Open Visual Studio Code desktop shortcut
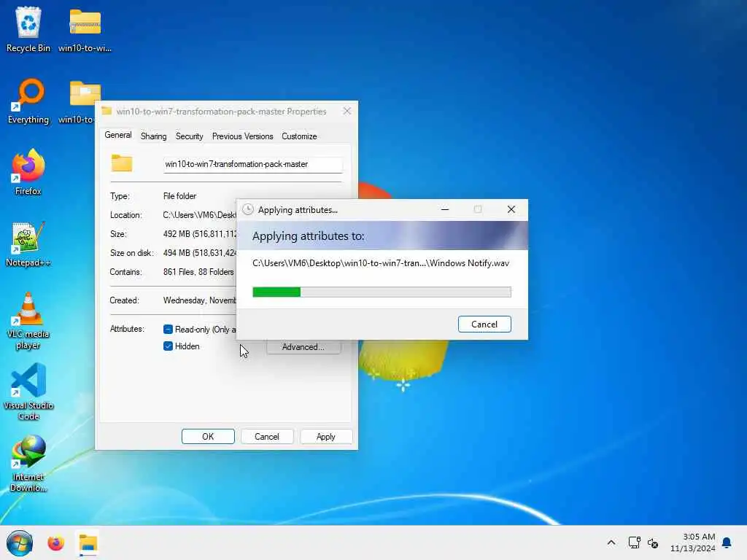Screen dimensions: 747x560 pyautogui.click(x=28, y=392)
